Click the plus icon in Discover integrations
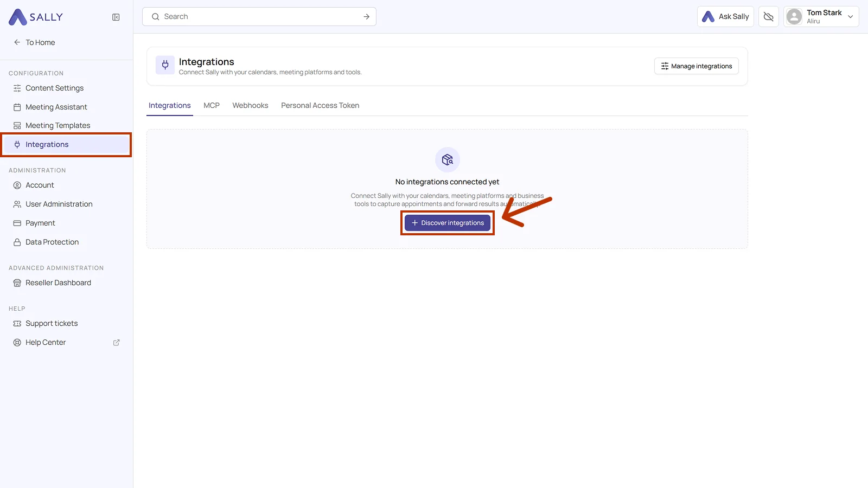The width and height of the screenshot is (868, 488). coord(415,223)
